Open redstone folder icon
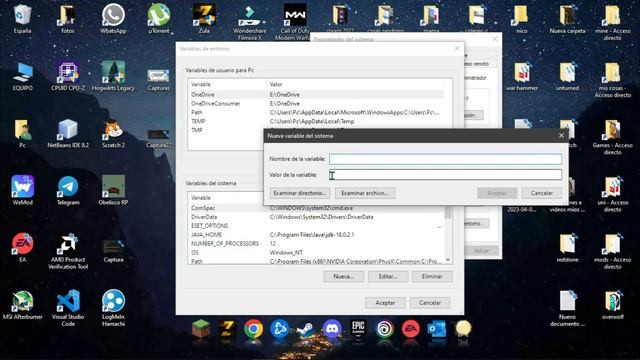Screen dimensions: 640x360 [x=567, y=247]
